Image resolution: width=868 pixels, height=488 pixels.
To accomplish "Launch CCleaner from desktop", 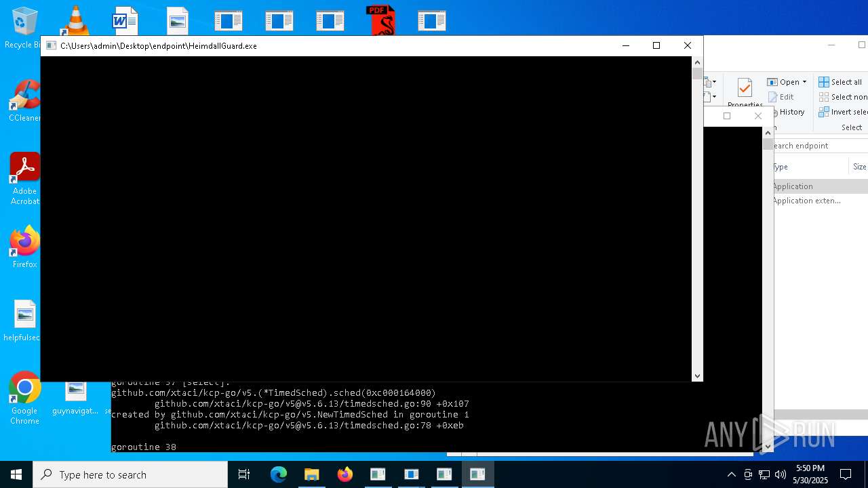I will click(24, 100).
